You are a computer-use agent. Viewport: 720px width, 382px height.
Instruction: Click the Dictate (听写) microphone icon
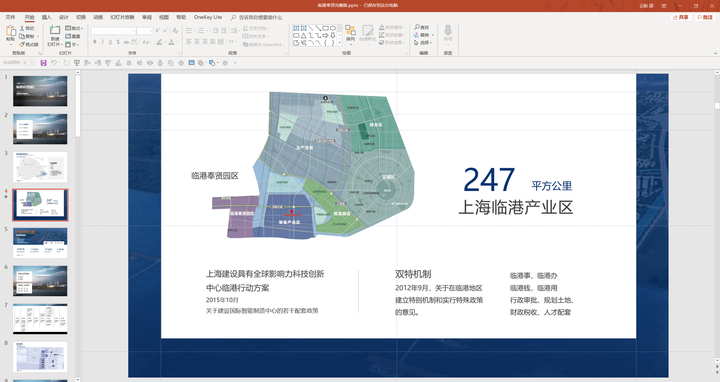[448, 30]
